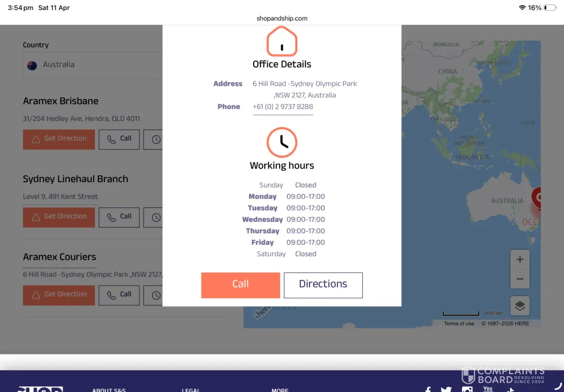Call the Aramex Brisbane office
Image resolution: width=564 pixels, height=392 pixels.
tap(119, 139)
